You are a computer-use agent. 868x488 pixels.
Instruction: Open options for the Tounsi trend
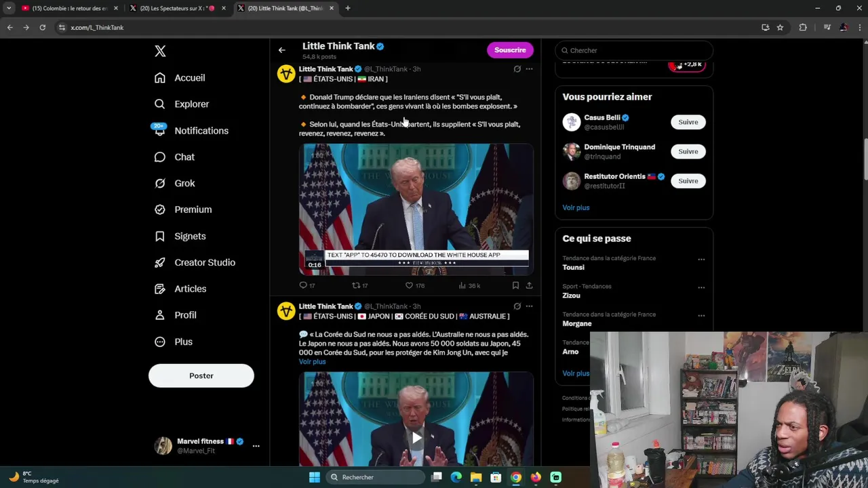point(701,259)
